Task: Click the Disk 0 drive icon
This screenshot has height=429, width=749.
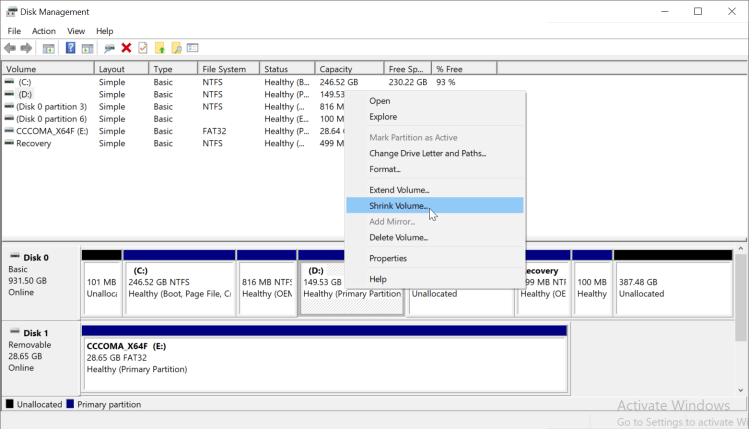Action: pos(15,257)
